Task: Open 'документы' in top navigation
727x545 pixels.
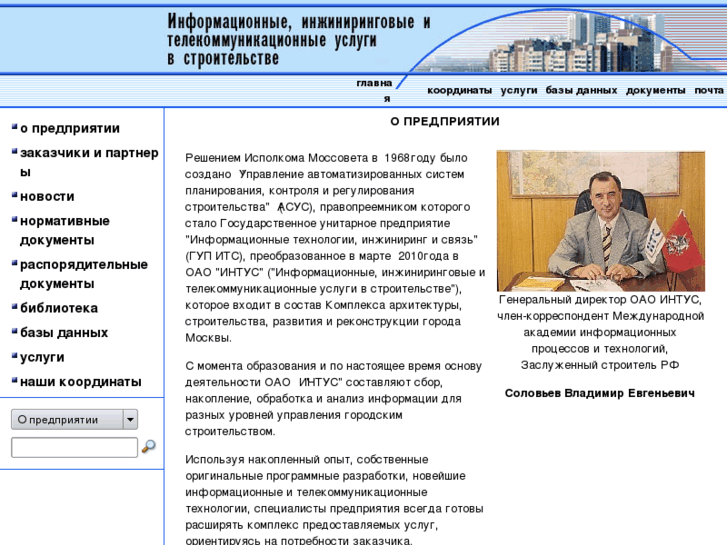Action: click(656, 90)
